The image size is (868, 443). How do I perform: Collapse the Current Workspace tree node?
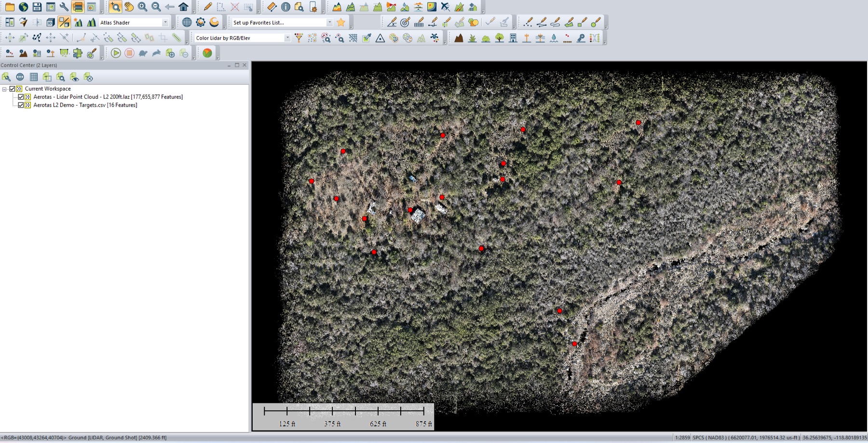4,89
